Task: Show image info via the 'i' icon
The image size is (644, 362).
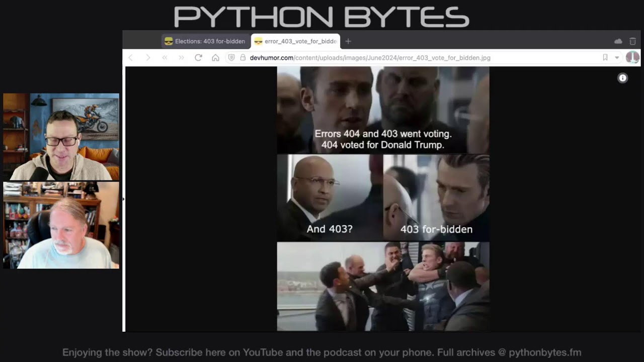Action: pos(623,78)
